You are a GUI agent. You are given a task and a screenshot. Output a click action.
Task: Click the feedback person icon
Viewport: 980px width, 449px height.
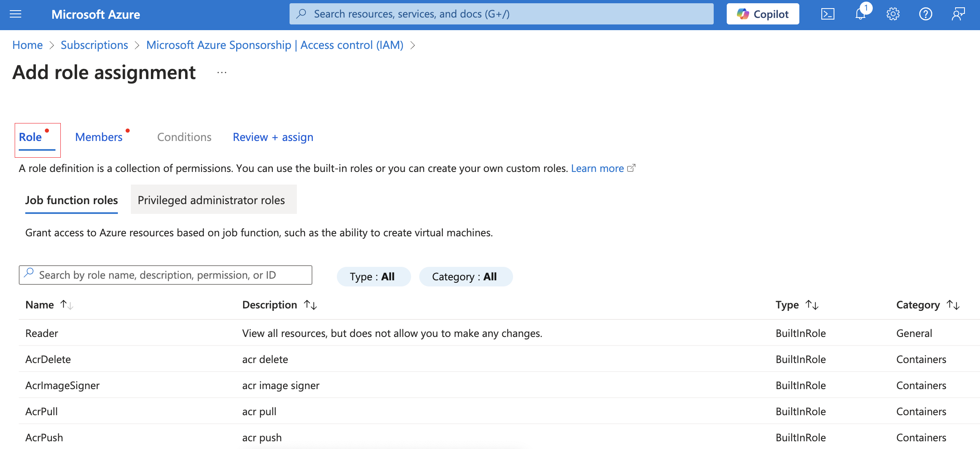click(x=958, y=14)
